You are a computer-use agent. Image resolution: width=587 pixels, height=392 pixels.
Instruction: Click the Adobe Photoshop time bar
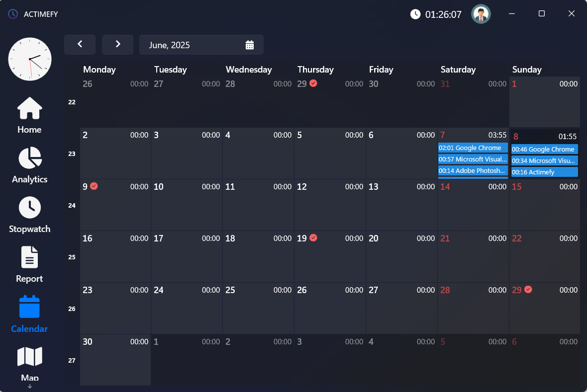pos(473,170)
